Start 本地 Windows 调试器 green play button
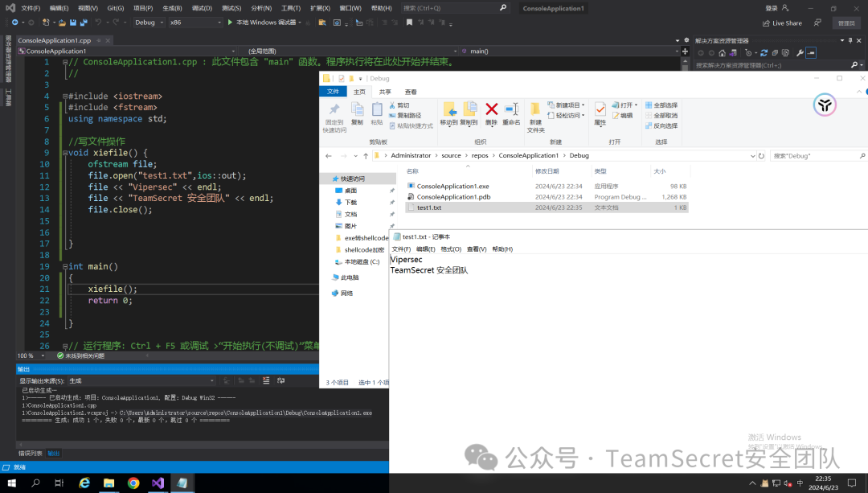The image size is (868, 493). (x=231, y=23)
